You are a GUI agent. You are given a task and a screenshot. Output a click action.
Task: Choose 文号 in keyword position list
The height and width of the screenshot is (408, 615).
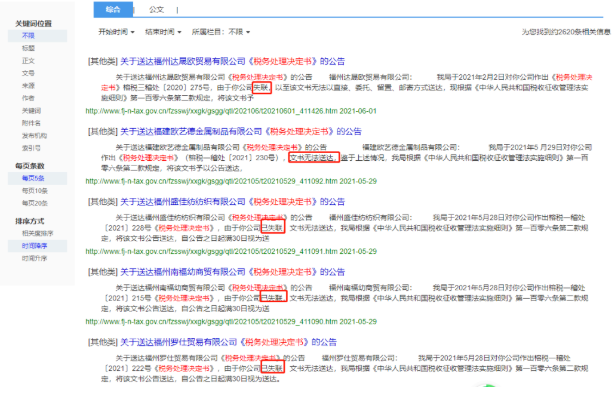tap(27, 72)
